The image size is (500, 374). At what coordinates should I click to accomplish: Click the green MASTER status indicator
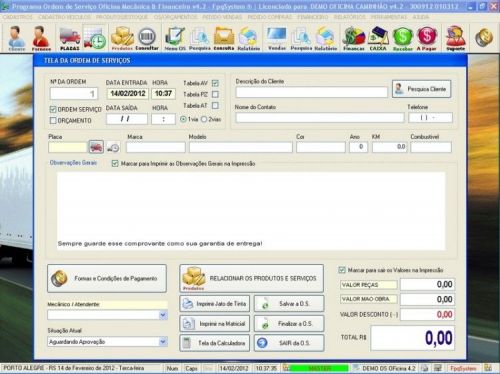click(319, 368)
